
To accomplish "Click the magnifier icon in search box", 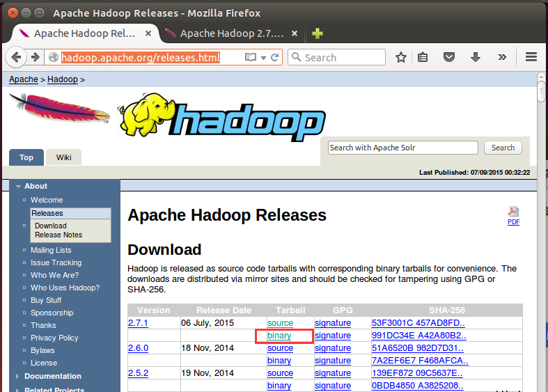I will (297, 57).
